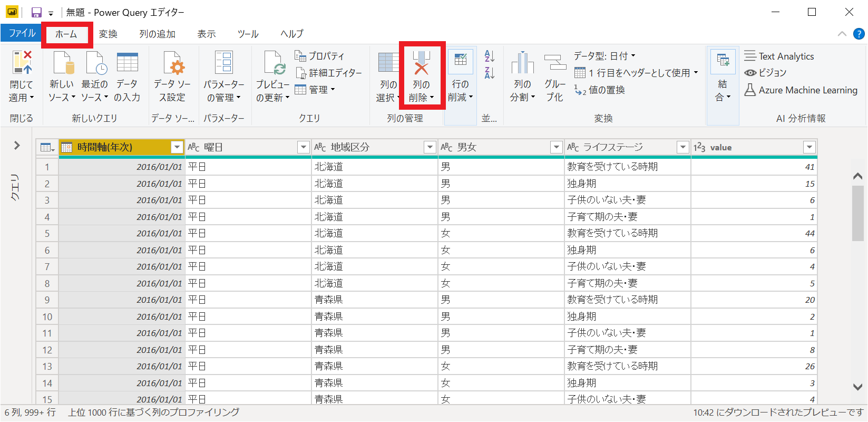Click the Combine (結合) icon
This screenshot has width=868, height=422.
point(723,62)
